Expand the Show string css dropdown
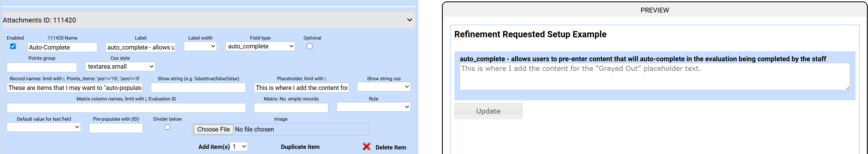Screen dimensions: 868x154 [x=383, y=87]
